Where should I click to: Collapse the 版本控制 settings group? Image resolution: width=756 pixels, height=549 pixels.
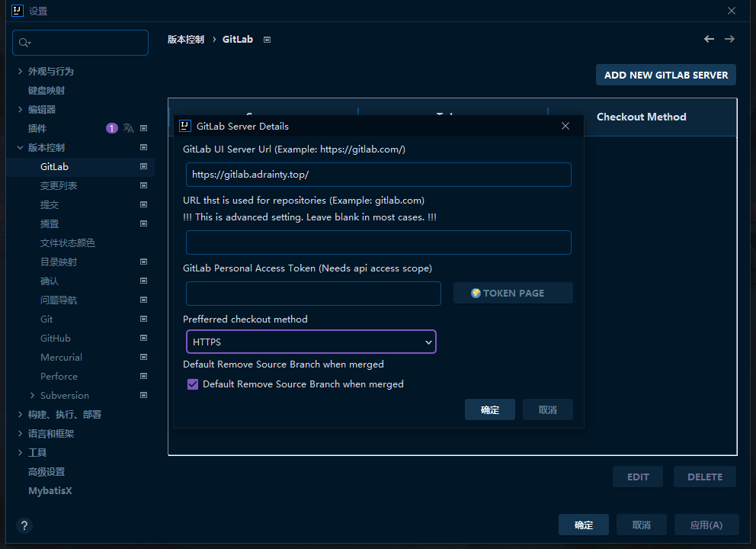[x=21, y=148]
